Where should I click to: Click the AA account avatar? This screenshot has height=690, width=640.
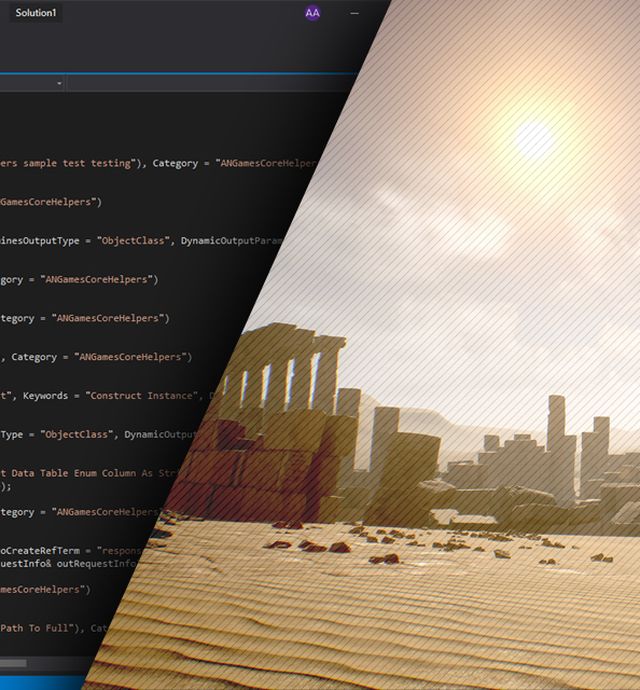312,13
